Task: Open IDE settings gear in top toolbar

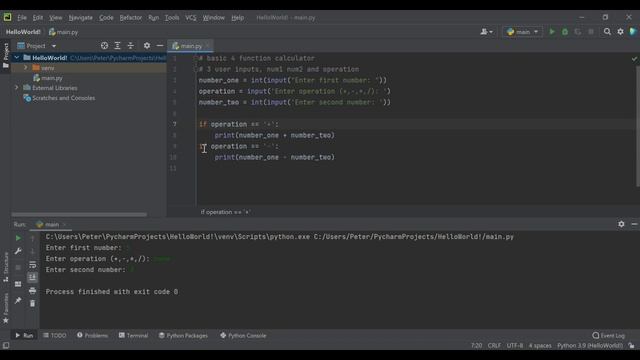Action: coord(620,32)
